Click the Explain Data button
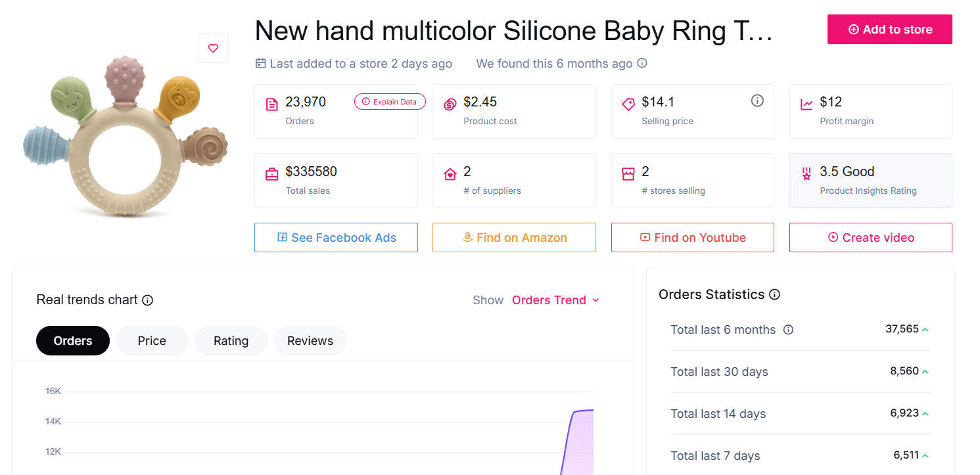 [390, 101]
